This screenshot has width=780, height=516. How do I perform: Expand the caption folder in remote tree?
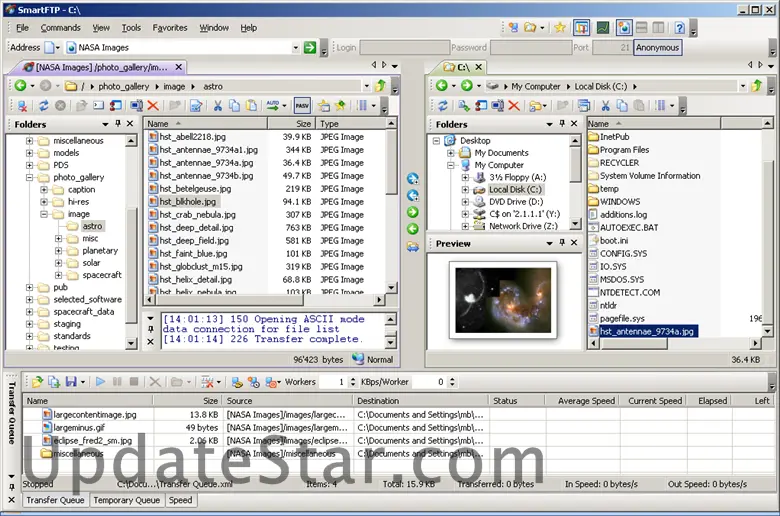tap(45, 190)
